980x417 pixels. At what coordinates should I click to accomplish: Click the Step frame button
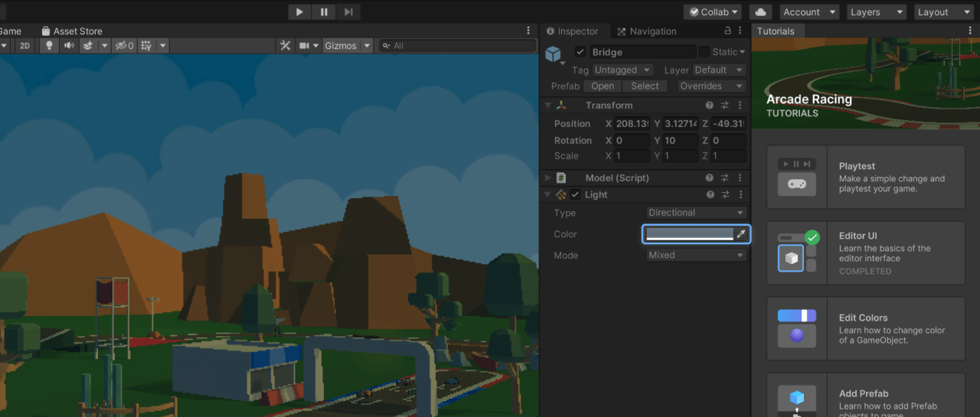click(x=348, y=11)
